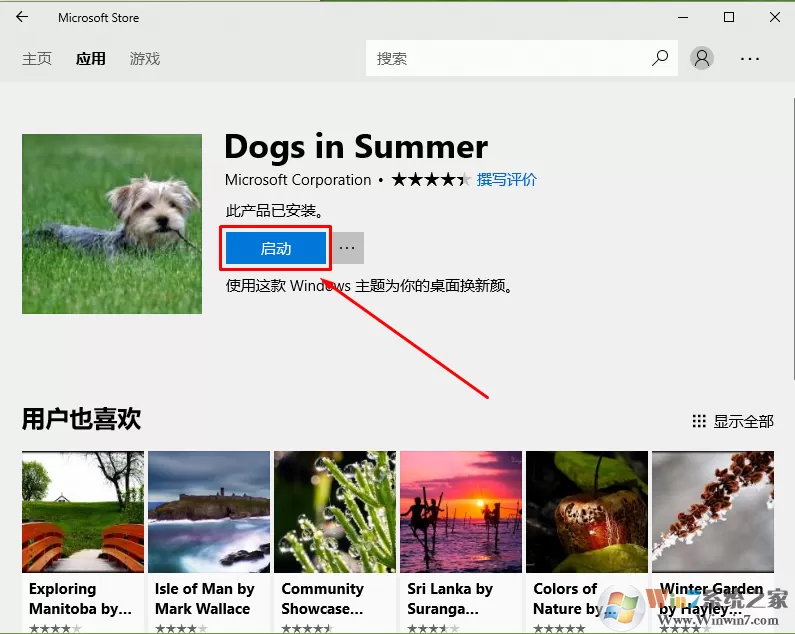Open Sri Lanka by Suranga thumbnail
Screen dimensions: 795x634
pos(461,512)
